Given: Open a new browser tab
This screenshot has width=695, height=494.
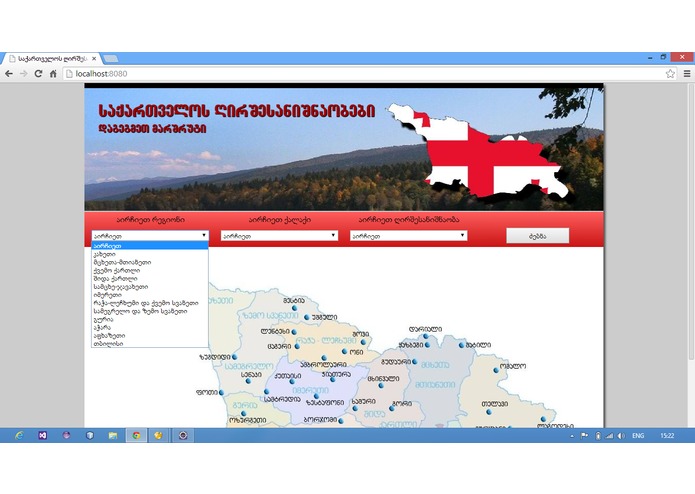Looking at the screenshot, I should [x=110, y=58].
